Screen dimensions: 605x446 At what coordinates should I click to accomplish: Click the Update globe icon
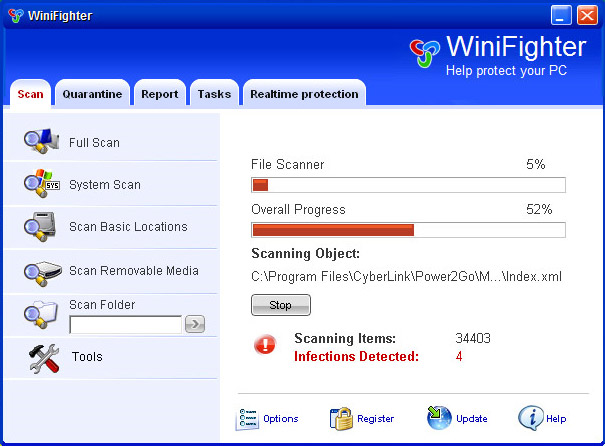(x=439, y=417)
